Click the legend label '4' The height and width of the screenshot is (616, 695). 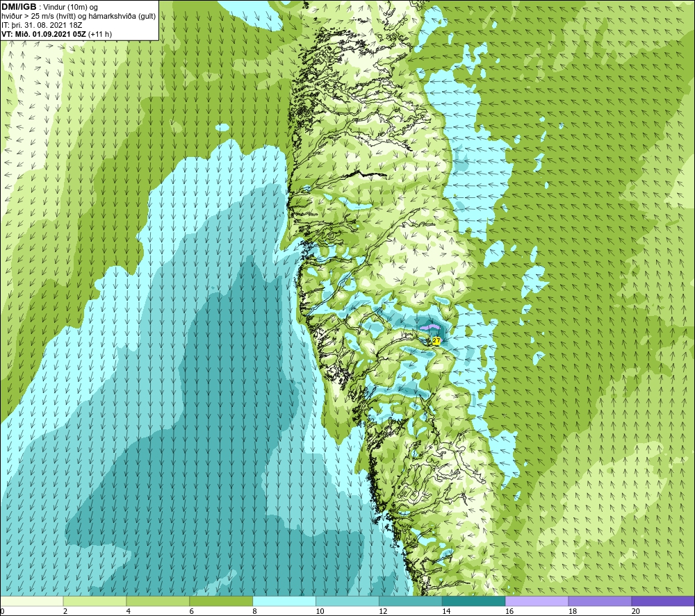pyautogui.click(x=129, y=612)
